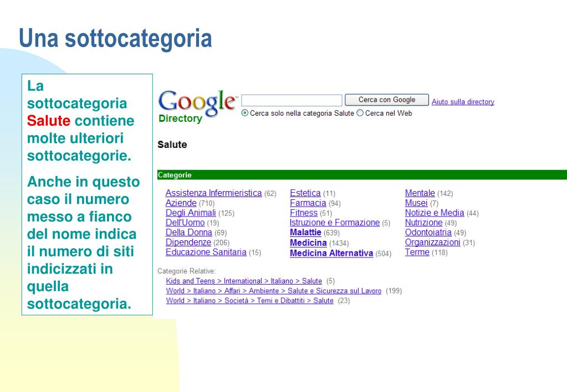Screen dimensions: 567x392
Task: Open the Mentale category link
Action: point(420,193)
